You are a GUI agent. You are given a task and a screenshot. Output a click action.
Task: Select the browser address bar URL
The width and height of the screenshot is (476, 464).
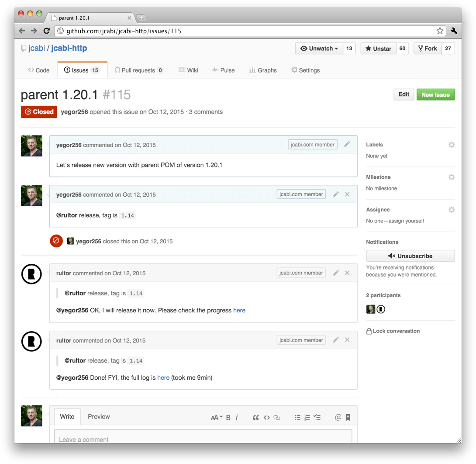pos(251,31)
